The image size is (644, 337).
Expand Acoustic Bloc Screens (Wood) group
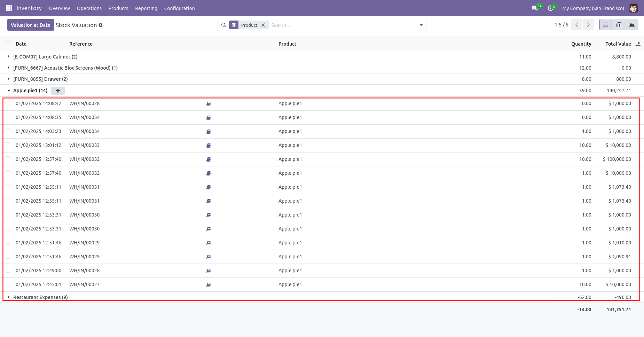[8, 68]
